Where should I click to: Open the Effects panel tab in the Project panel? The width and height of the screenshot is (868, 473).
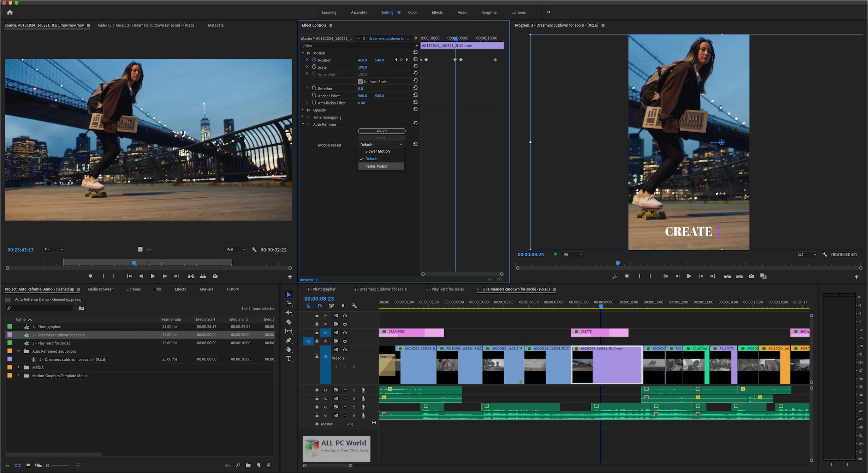180,289
